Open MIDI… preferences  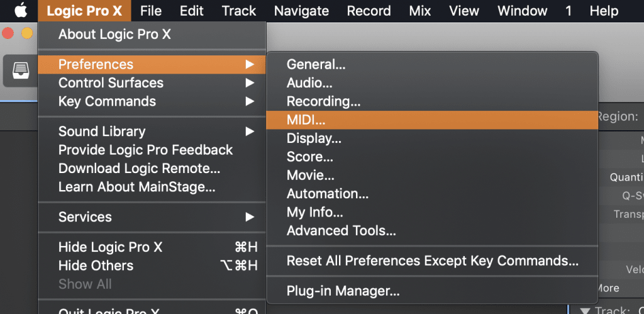point(432,120)
